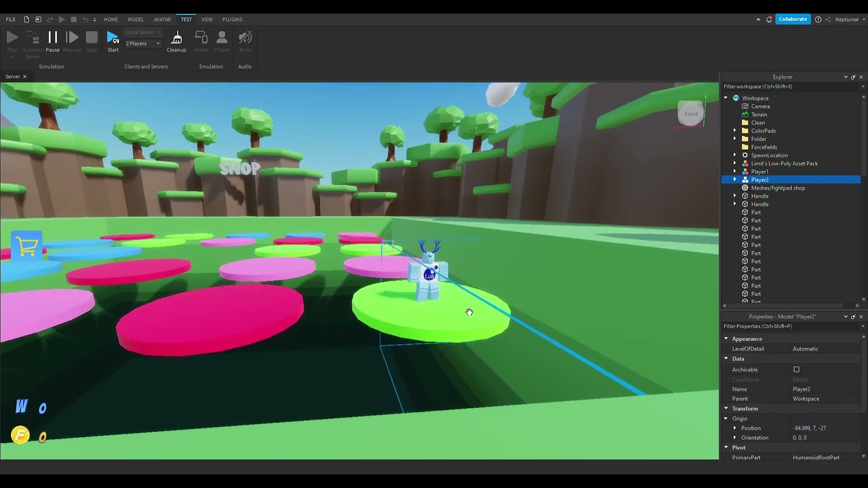Open the FILE menu
Image resolution: width=868 pixels, height=488 pixels.
[11, 20]
